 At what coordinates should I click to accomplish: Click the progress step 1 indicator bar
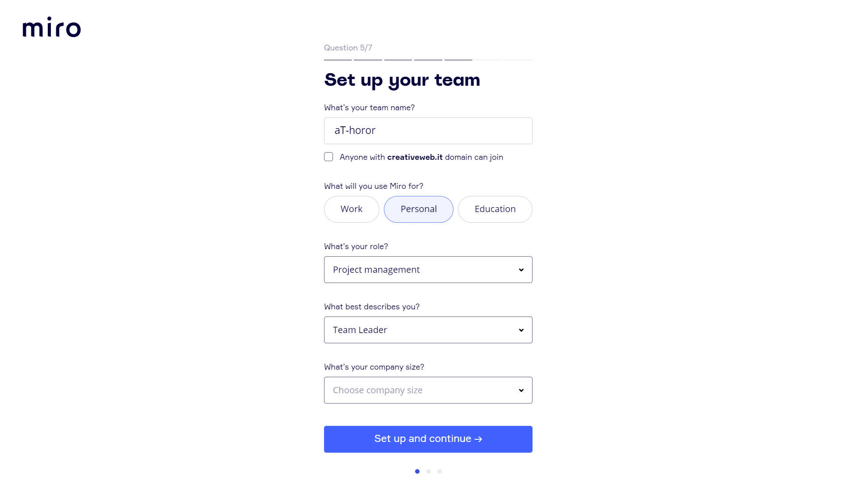(x=337, y=59)
